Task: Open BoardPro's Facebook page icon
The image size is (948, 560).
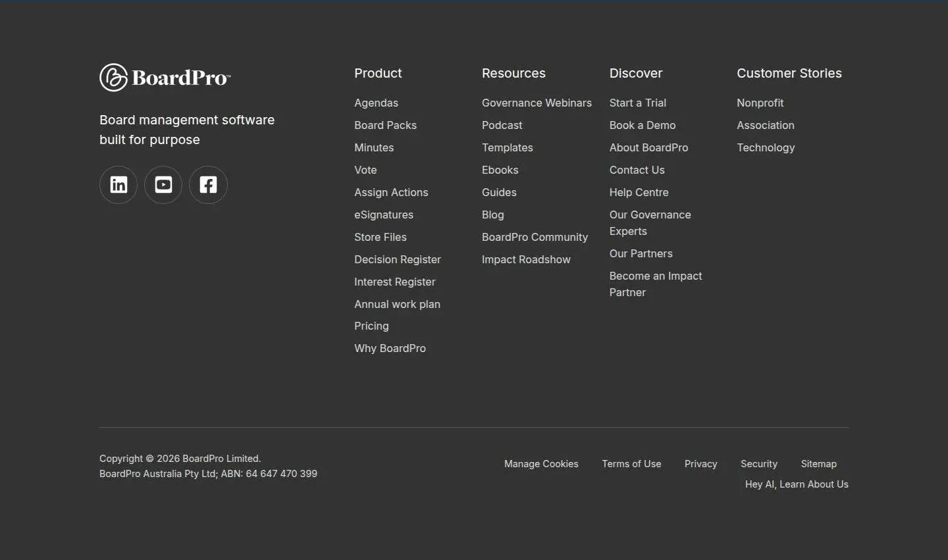Action: click(x=208, y=185)
